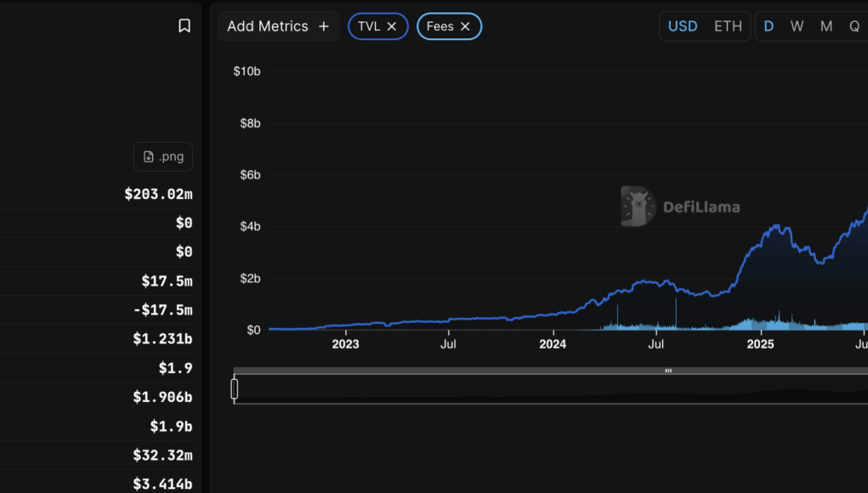Click the $1.9b value

[171, 426]
